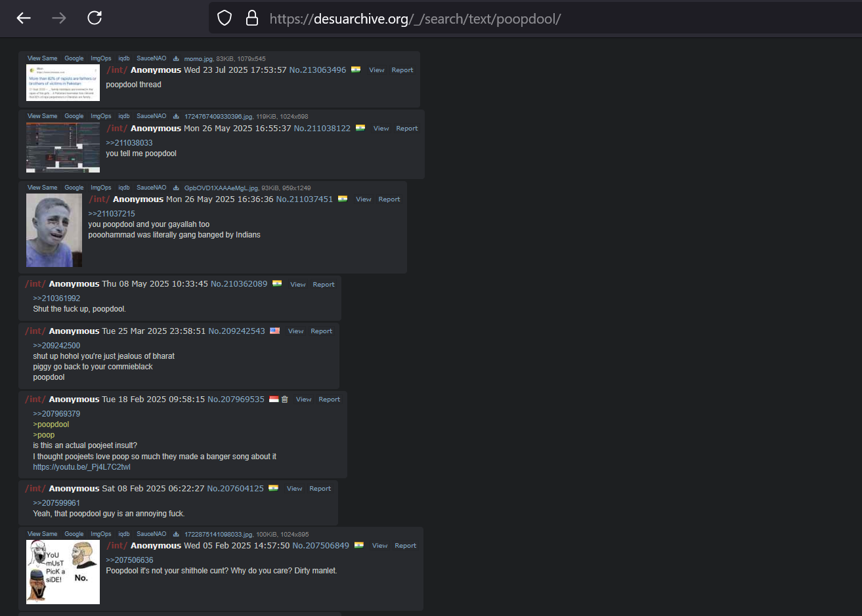Search Google for GpbOVD1XAAAeMgL.jpg
This screenshot has height=616, width=862.
tap(74, 188)
